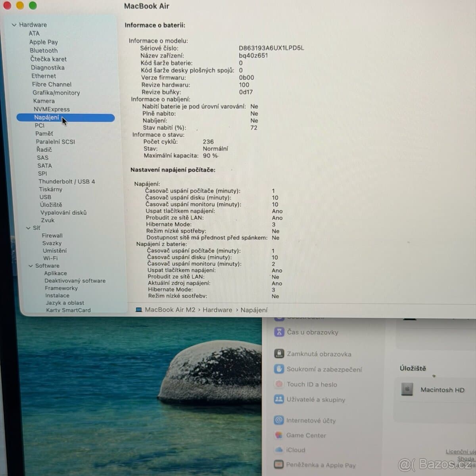476x476 pixels.
Task: Open Touch ID a heslo fingerprint icon
Action: pos(279,384)
